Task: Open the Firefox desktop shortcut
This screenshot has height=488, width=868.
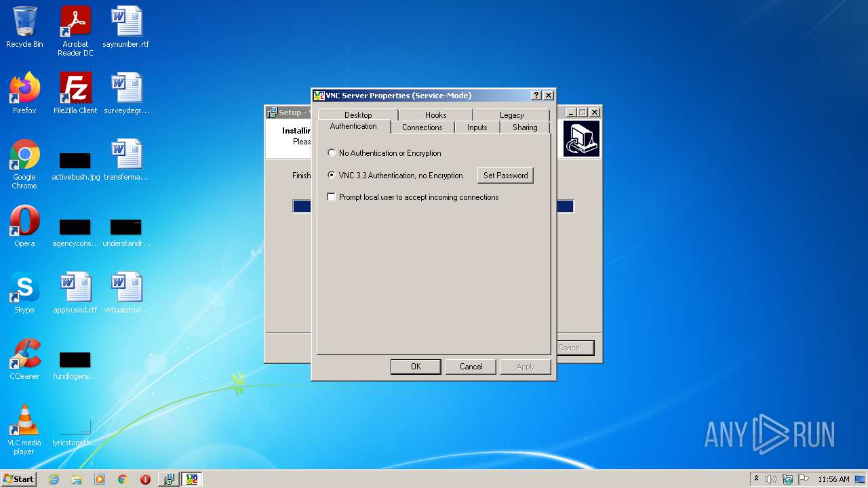Action: point(24,94)
